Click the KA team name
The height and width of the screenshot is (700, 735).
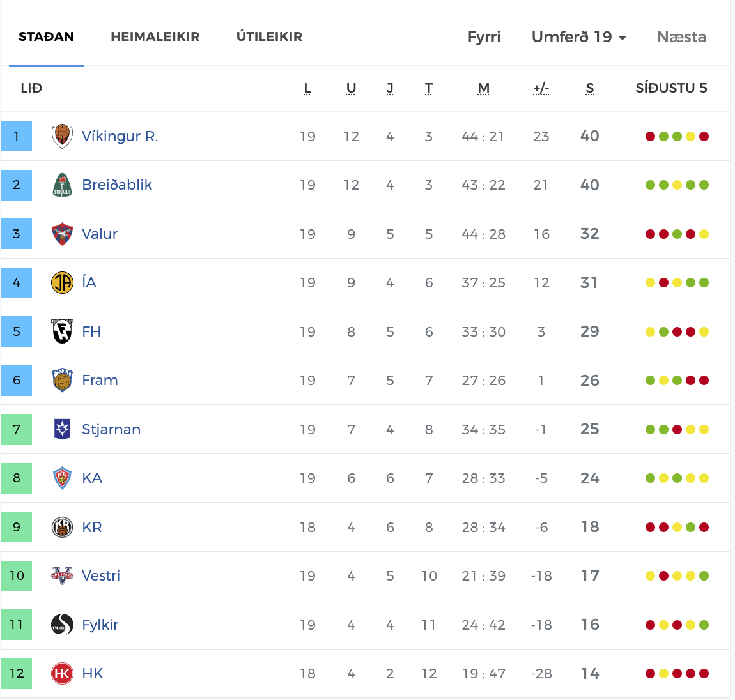point(92,478)
